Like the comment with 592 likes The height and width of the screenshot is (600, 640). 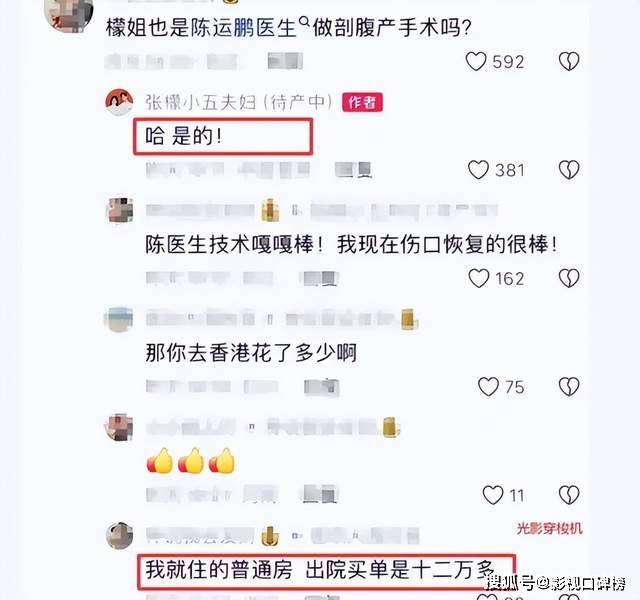476,62
